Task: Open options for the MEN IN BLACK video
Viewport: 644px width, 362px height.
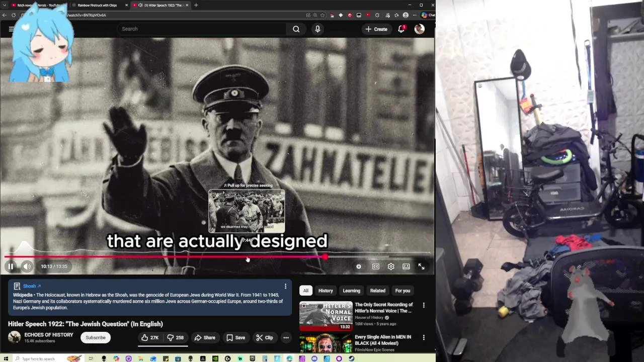Action: tap(424, 337)
